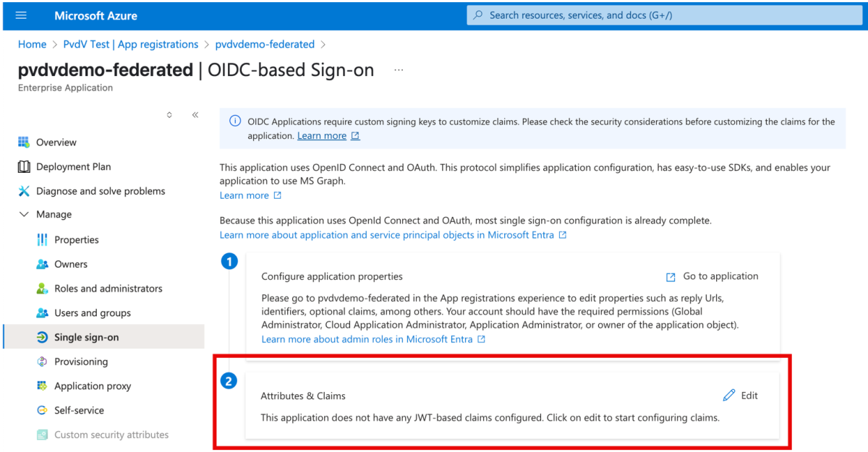868x452 pixels.
Task: Click the Self-service icon
Action: pos(42,411)
